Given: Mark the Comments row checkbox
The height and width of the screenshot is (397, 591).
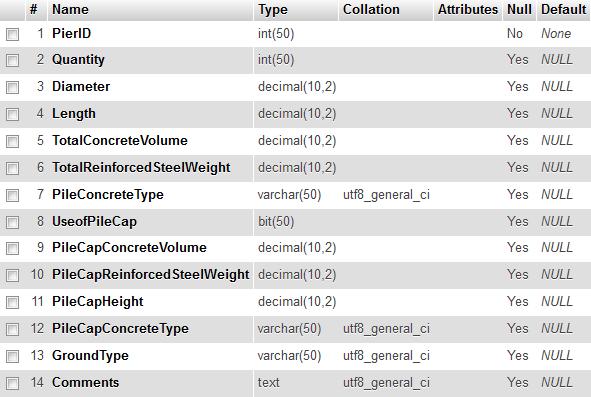Looking at the screenshot, I should [12, 383].
